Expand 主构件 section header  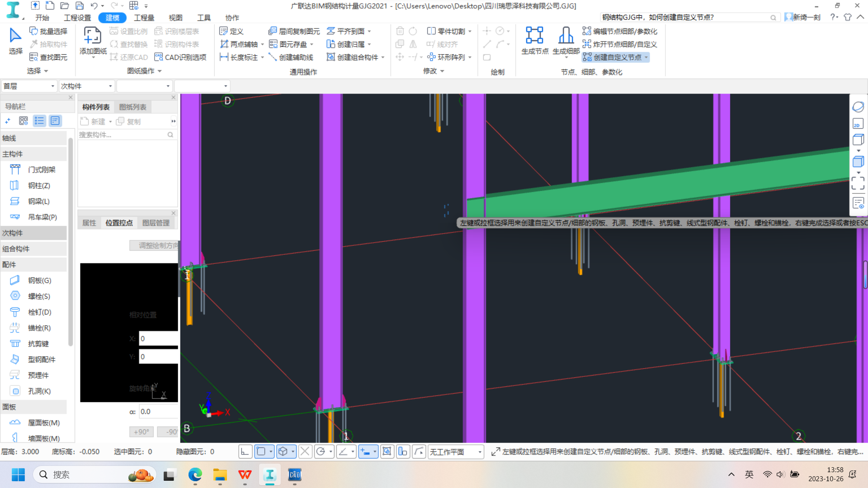tap(34, 154)
